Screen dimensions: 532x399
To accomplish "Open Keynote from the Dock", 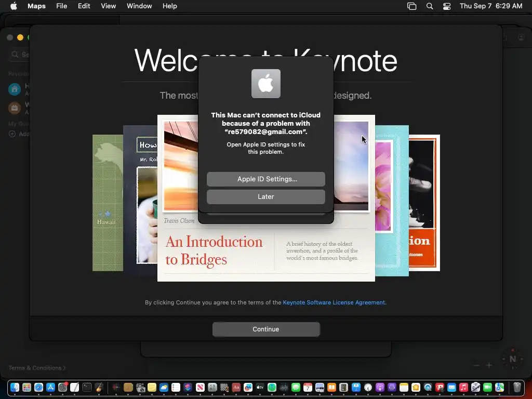I will [356, 387].
